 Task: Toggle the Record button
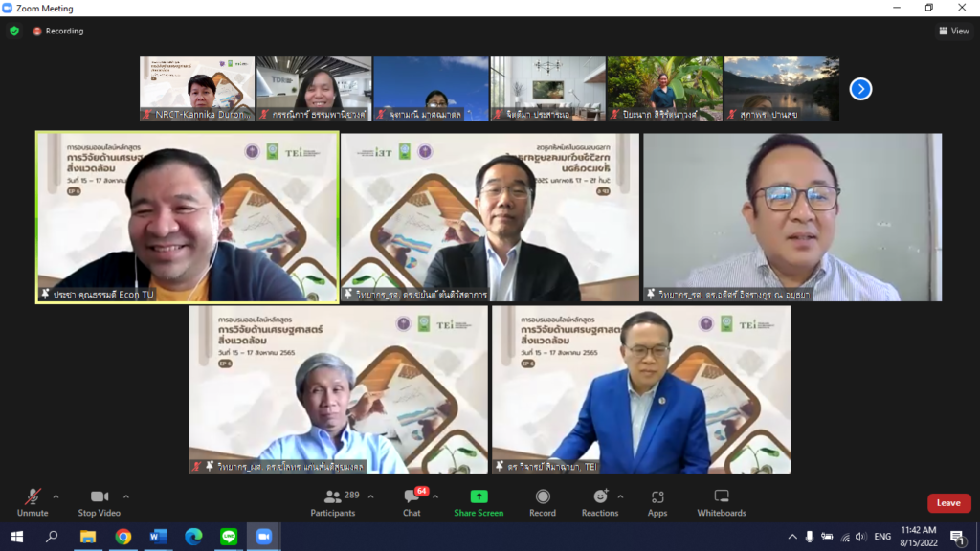pyautogui.click(x=543, y=502)
